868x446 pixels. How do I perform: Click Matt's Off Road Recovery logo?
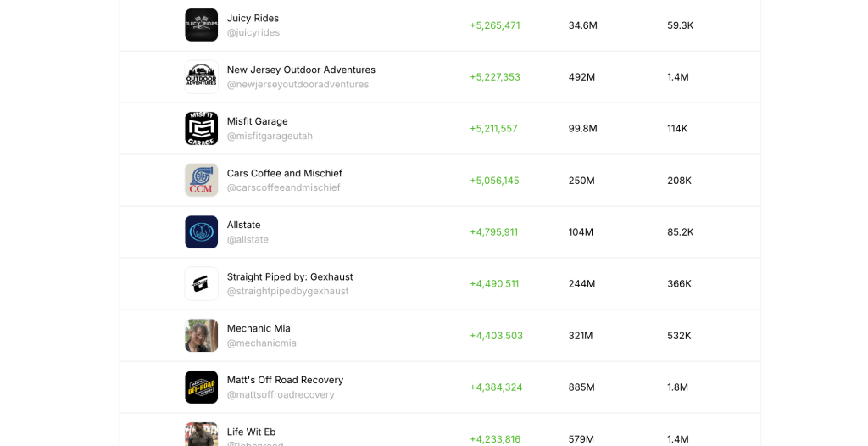tap(201, 387)
